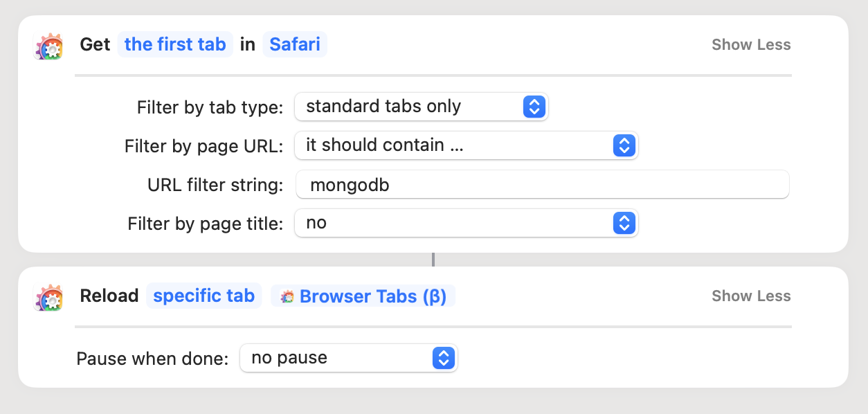Select the Get action title text
Image resolution: width=868 pixels, height=414 pixels.
click(x=96, y=45)
